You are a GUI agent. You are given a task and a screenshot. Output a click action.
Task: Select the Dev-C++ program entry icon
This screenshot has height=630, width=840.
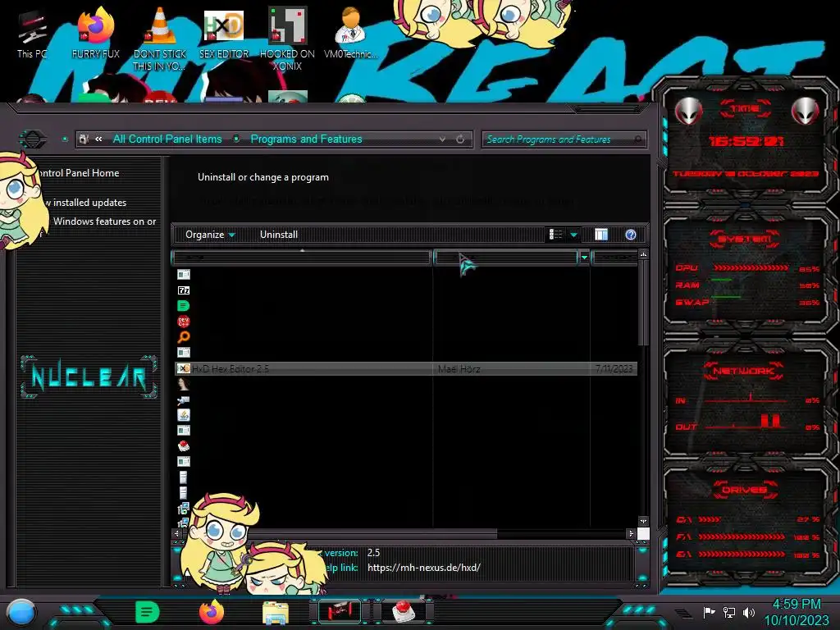(183, 322)
